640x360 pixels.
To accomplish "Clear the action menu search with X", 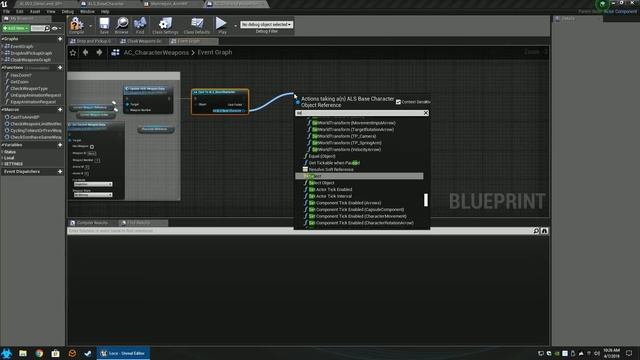I will point(426,113).
